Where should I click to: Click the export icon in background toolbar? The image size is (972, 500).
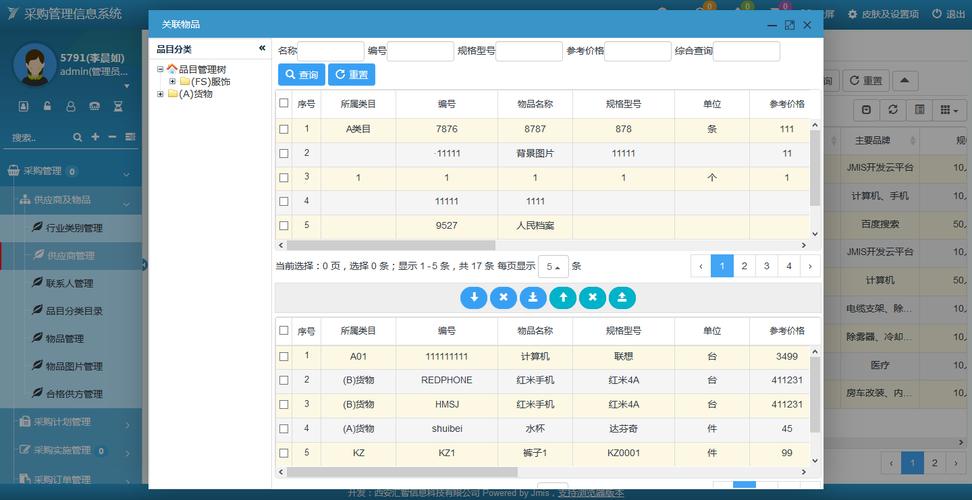click(x=867, y=110)
